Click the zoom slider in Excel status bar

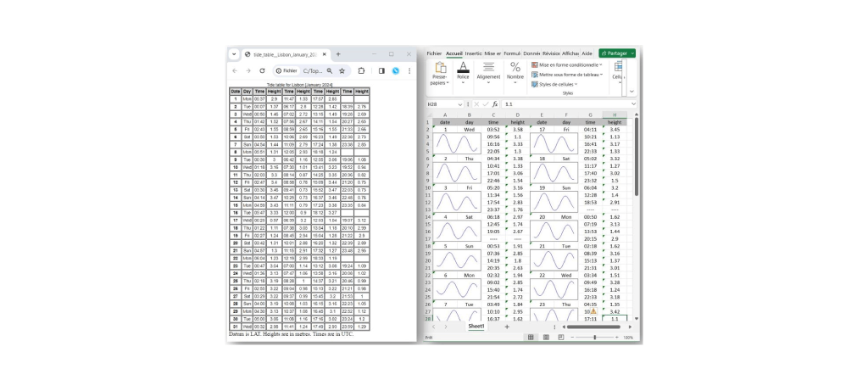[595, 337]
